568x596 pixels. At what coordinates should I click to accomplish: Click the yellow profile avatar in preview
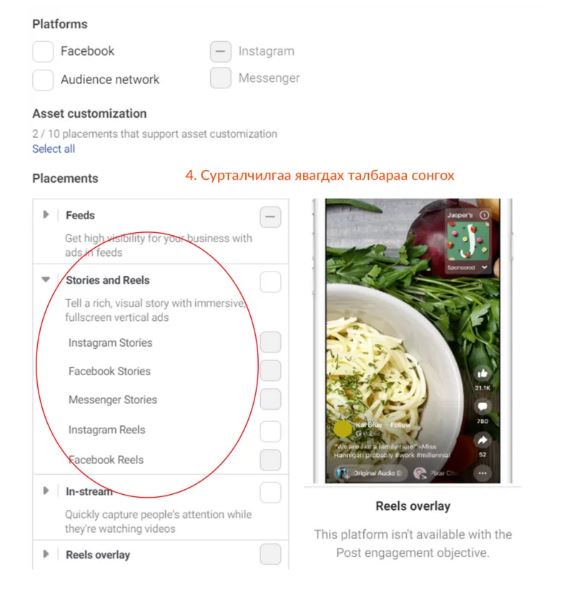(x=343, y=428)
